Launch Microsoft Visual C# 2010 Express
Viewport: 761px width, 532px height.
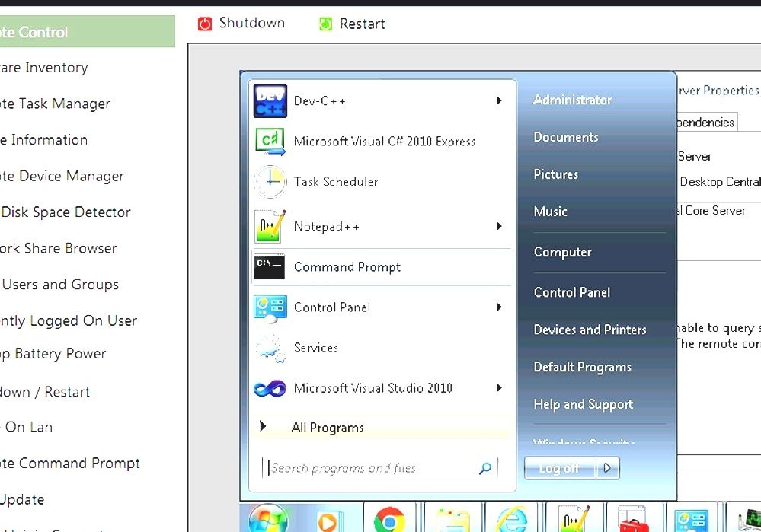point(385,142)
